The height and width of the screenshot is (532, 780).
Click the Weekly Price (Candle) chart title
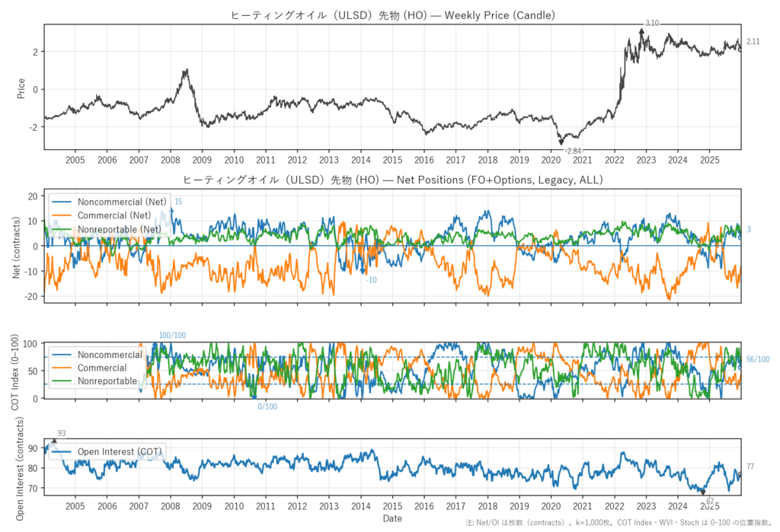tap(392, 15)
